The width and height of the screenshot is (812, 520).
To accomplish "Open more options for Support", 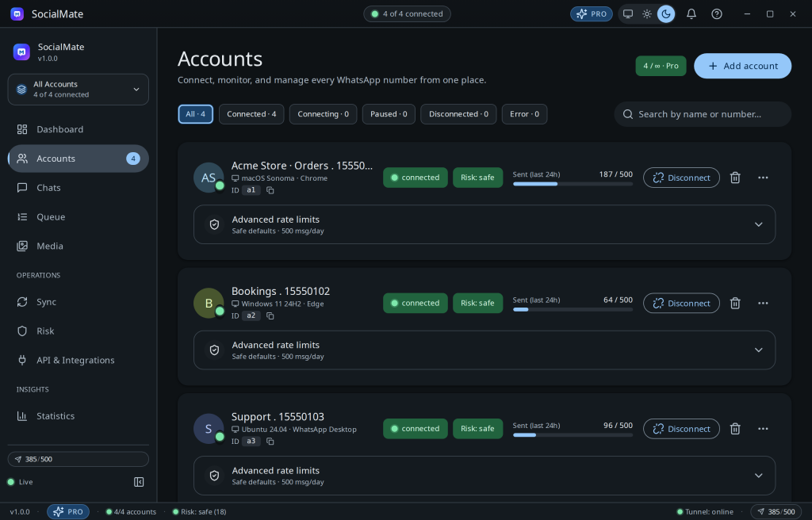I will coord(763,429).
